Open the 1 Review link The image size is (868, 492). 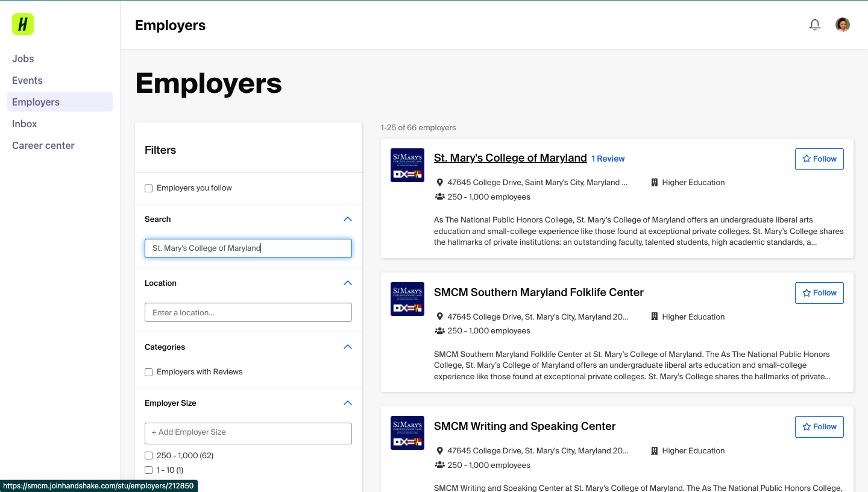(608, 159)
